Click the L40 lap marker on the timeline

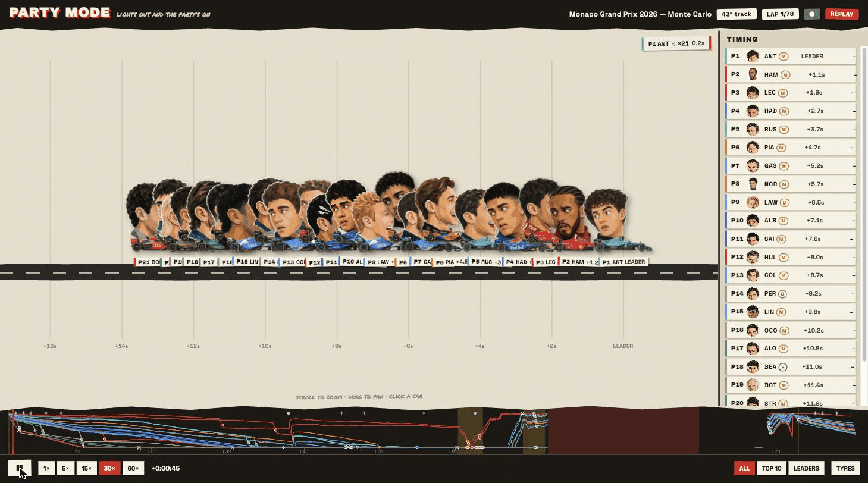click(x=304, y=451)
